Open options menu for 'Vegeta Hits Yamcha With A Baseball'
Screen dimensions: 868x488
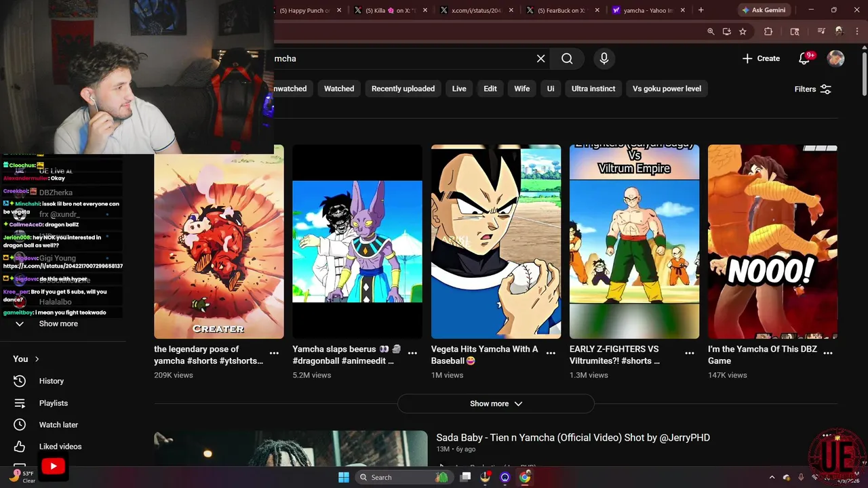551,353
